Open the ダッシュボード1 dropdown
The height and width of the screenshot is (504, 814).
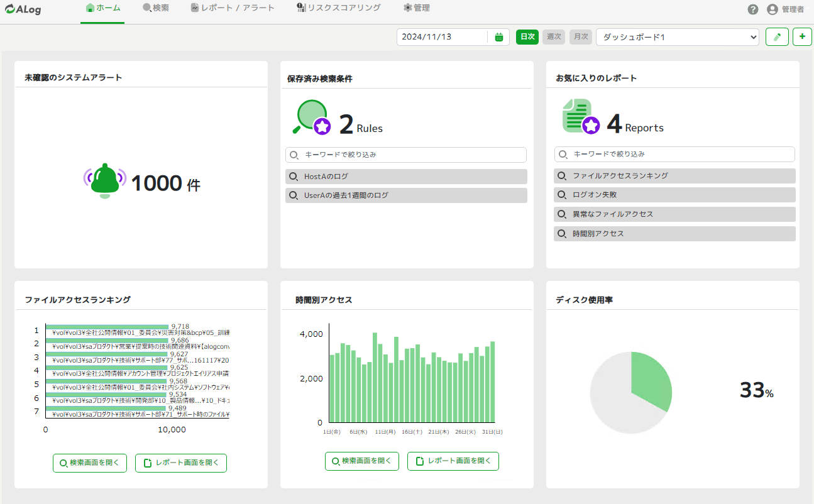[678, 37]
